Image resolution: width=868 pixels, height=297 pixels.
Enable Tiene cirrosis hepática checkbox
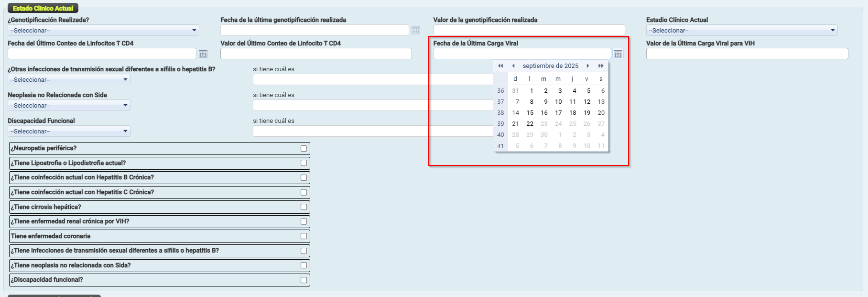pos(304,207)
